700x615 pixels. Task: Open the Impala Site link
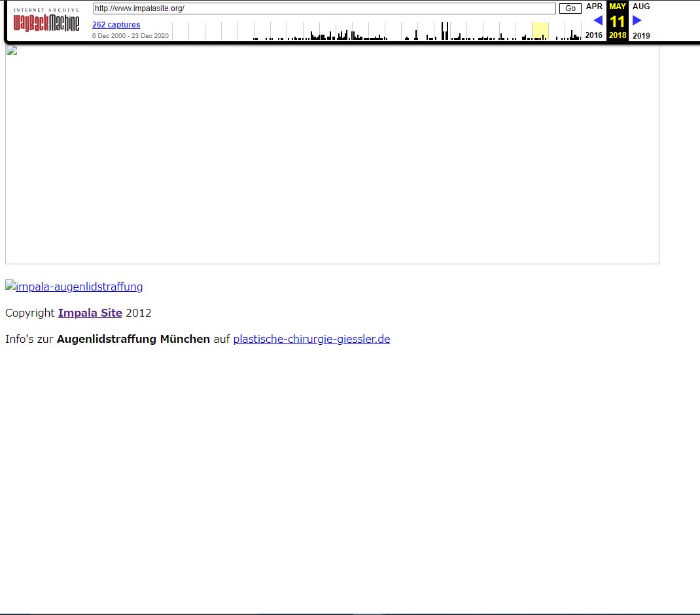pyautogui.click(x=90, y=313)
